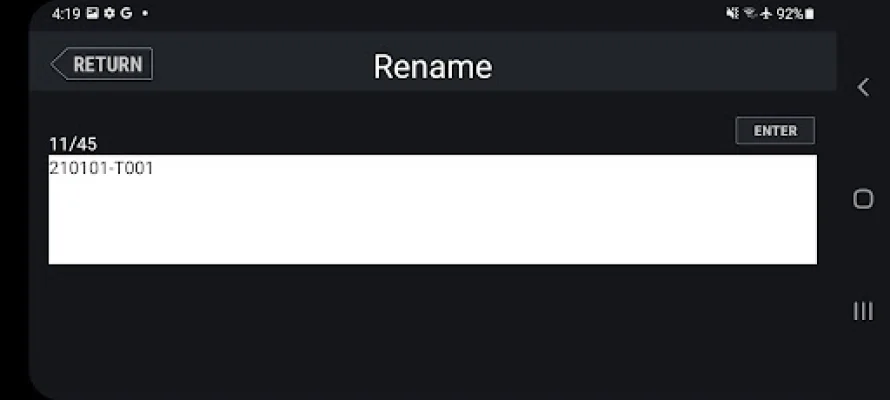Tap the 4:19 clock in status bar
Screen dimensions: 890x400
click(66, 14)
